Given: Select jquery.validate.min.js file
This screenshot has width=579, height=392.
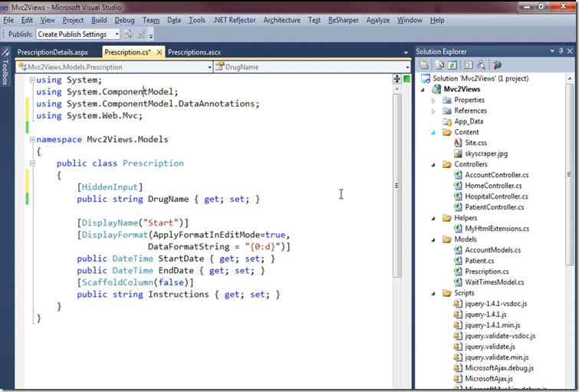Looking at the screenshot, I should (497, 357).
